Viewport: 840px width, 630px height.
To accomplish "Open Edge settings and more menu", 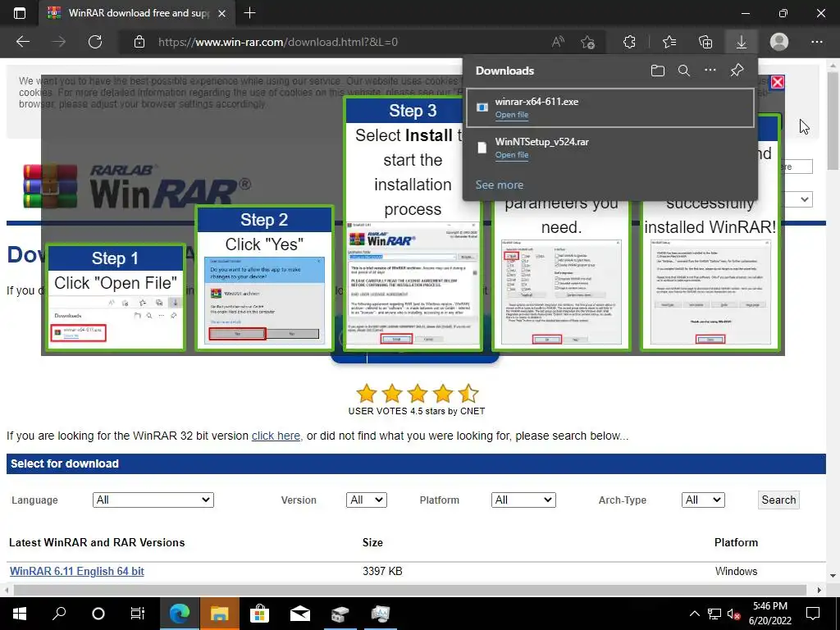I will [817, 42].
